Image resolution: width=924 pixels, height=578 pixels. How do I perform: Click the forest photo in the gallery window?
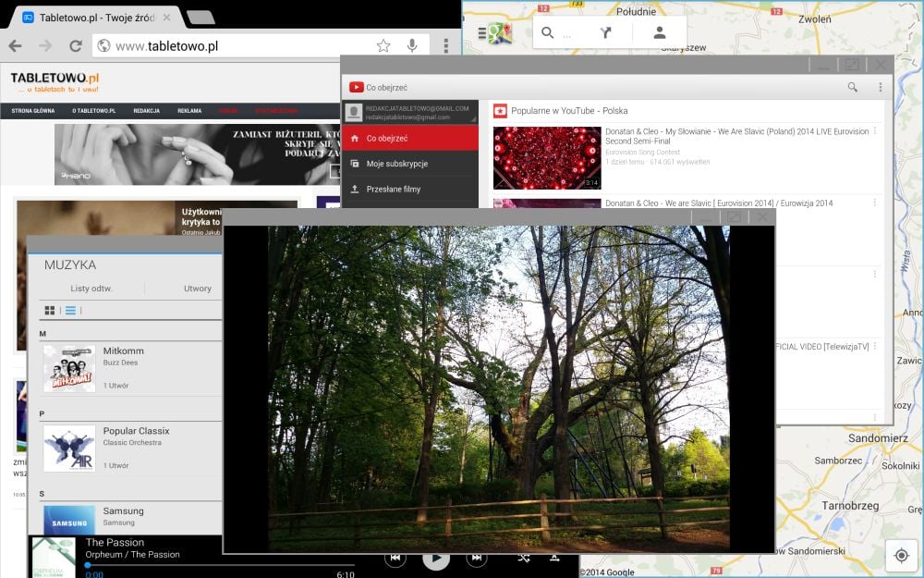click(x=499, y=388)
